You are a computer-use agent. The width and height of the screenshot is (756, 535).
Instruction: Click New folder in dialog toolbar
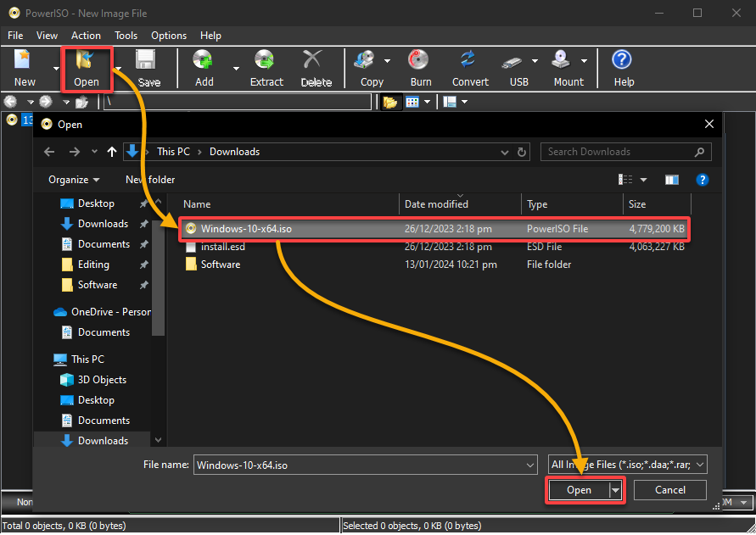(150, 180)
